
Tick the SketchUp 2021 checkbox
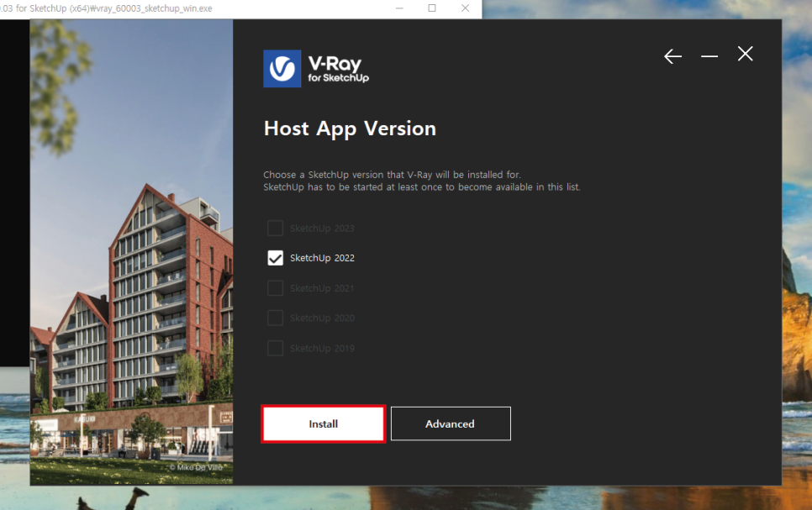(276, 288)
